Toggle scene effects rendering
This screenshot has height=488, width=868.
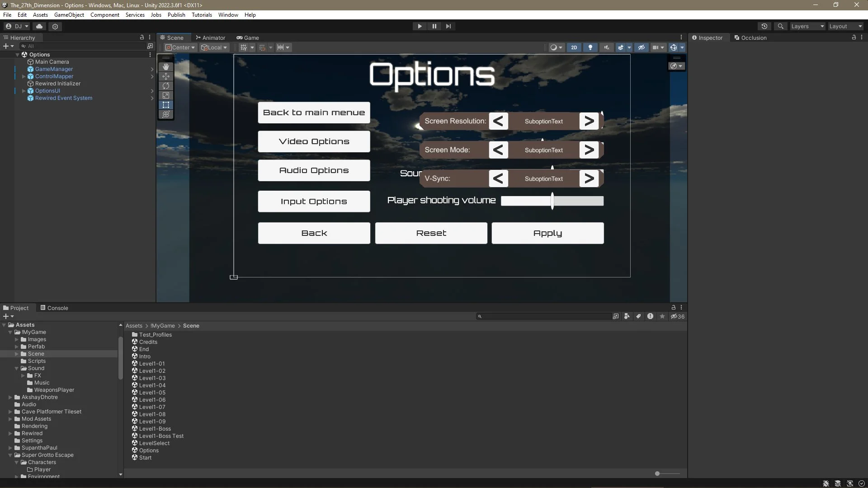pyautogui.click(x=621, y=47)
